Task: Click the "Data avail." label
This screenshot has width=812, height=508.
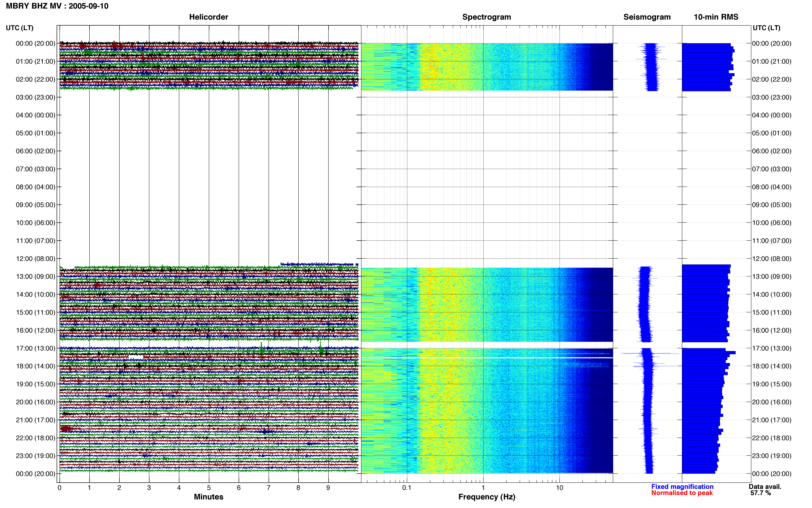Action: [x=765, y=487]
